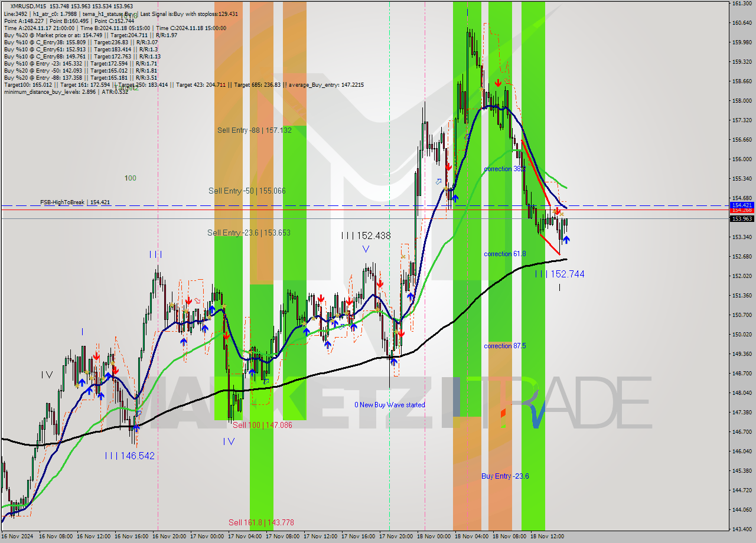Click the 161.30 price axis value
The height and width of the screenshot is (543, 756).
(x=741, y=4)
